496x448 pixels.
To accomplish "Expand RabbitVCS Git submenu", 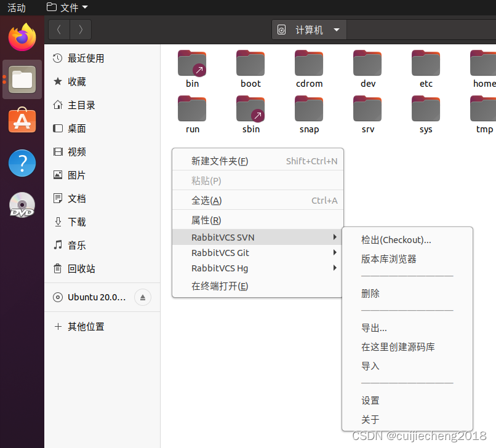I will click(257, 252).
